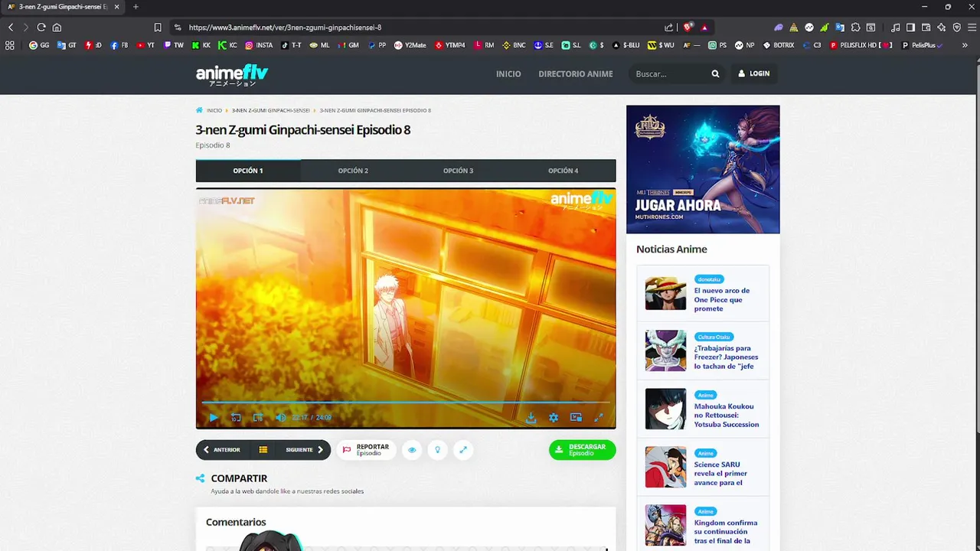Viewport: 980px width, 551px height.
Task: Bookmark this page icon
Action: click(158, 28)
